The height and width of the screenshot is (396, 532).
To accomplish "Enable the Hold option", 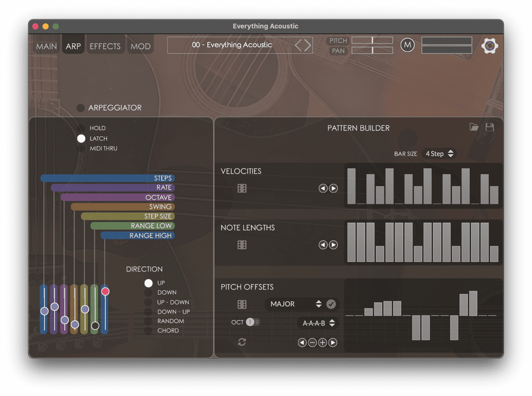I will coord(81,128).
